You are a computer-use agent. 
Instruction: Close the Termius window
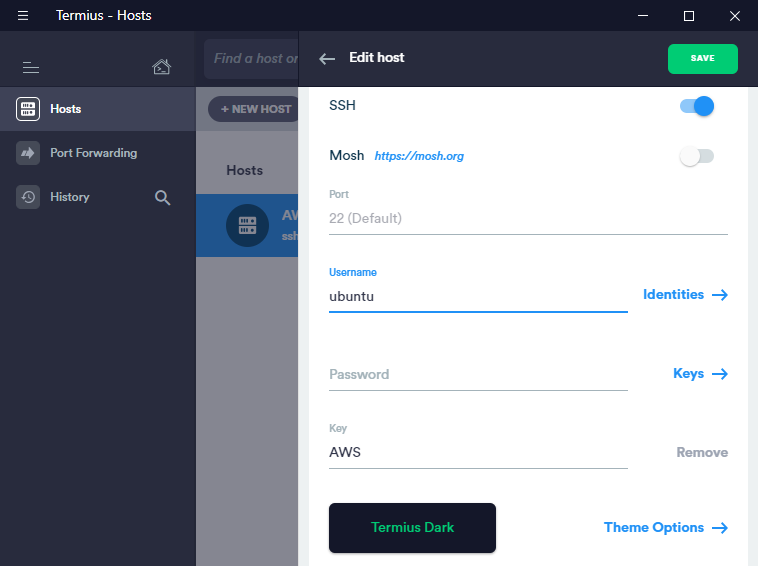point(735,15)
